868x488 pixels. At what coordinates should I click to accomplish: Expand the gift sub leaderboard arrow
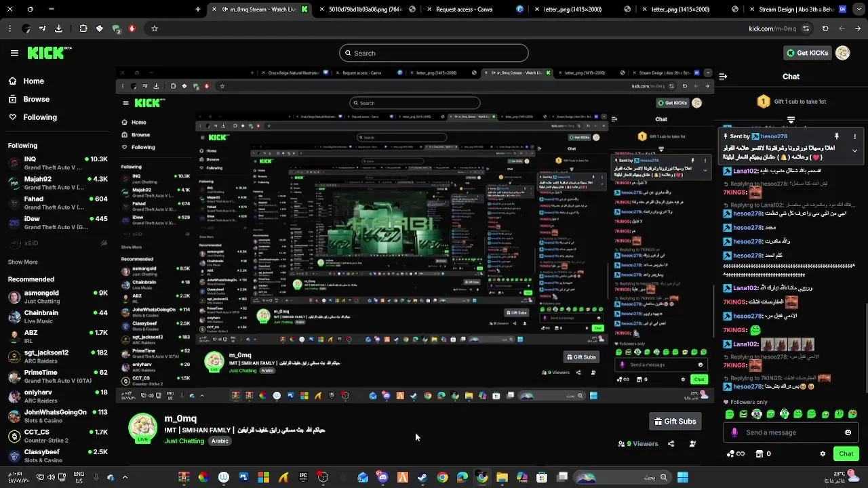pyautogui.click(x=791, y=120)
